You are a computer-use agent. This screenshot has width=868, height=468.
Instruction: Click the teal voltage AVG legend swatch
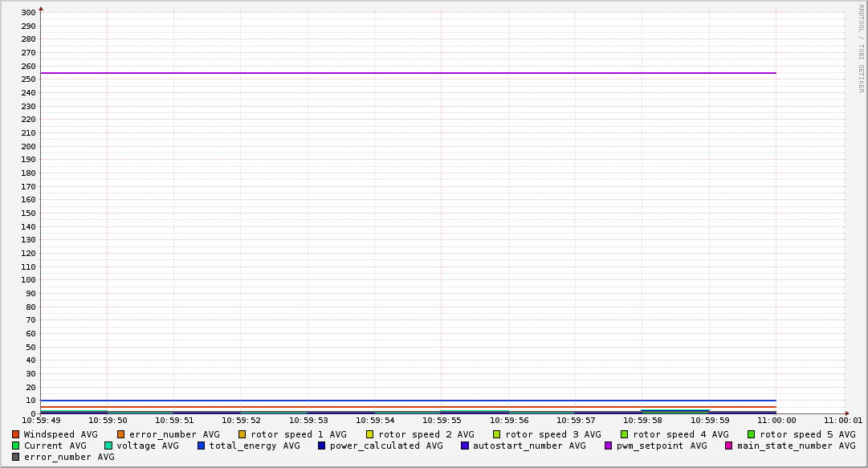(108, 446)
